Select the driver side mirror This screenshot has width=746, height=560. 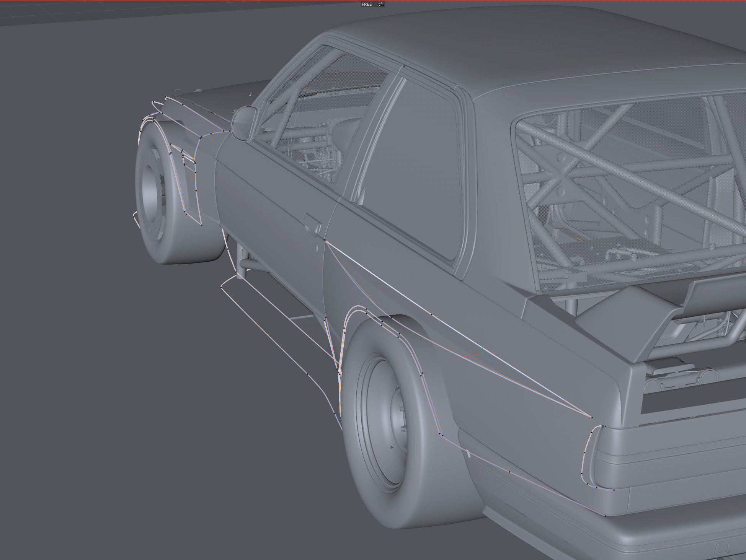244,123
